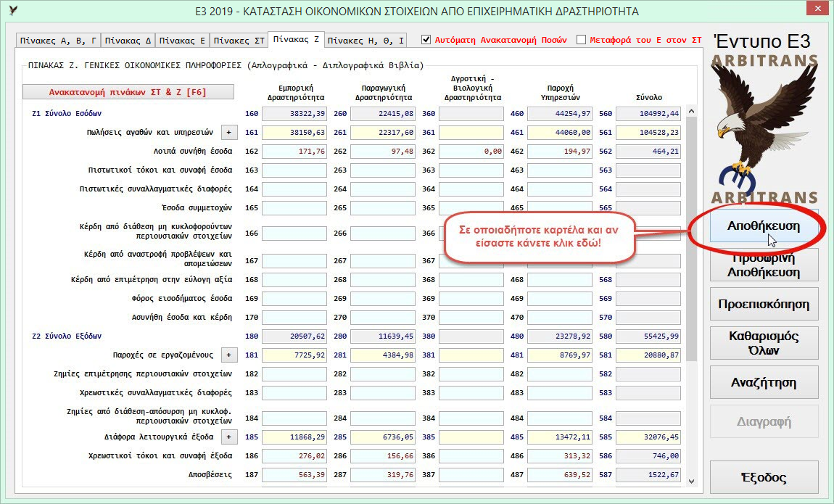The height and width of the screenshot is (504, 834).
Task: Click field 167 for Κέρδη από αναστροφή προβλέψεων
Action: click(294, 261)
